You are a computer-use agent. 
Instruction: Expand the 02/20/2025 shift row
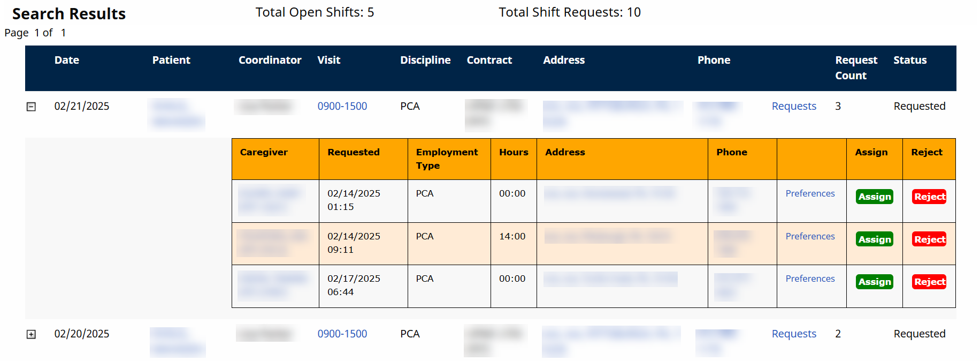tap(32, 334)
